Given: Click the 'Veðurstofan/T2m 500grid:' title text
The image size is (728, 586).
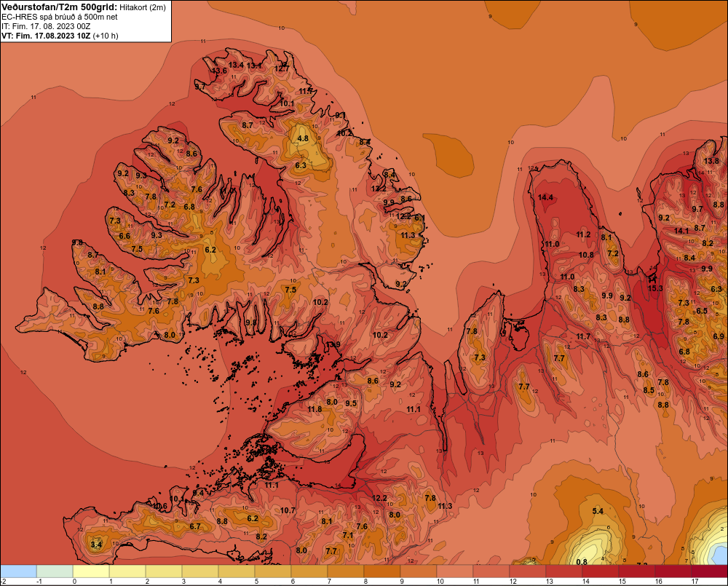Looking at the screenshot, I should click(x=60, y=7).
